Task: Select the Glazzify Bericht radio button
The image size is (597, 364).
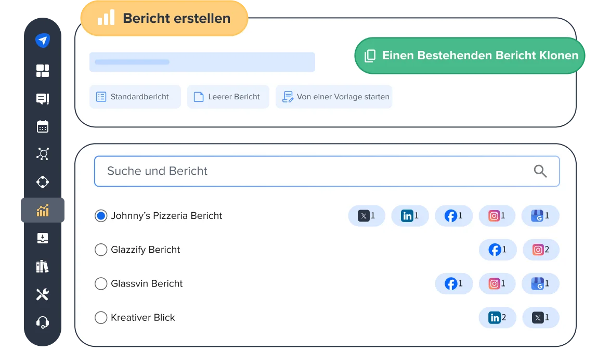Action: point(101,250)
